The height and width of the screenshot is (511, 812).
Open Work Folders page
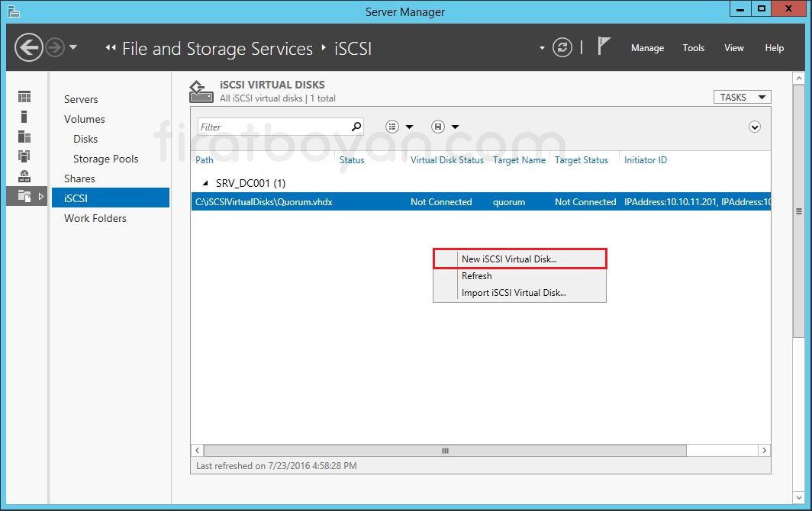point(95,218)
